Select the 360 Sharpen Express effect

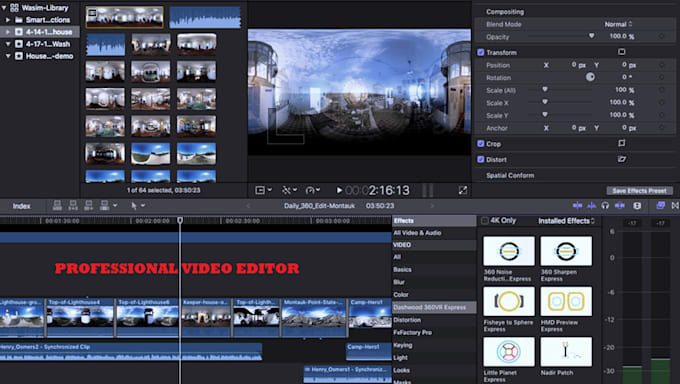566,259
